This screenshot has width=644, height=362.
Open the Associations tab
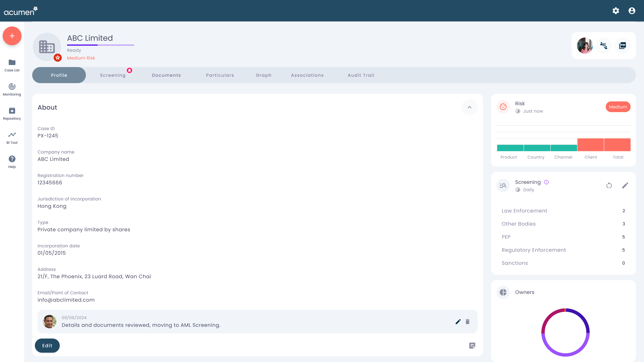[307, 75]
